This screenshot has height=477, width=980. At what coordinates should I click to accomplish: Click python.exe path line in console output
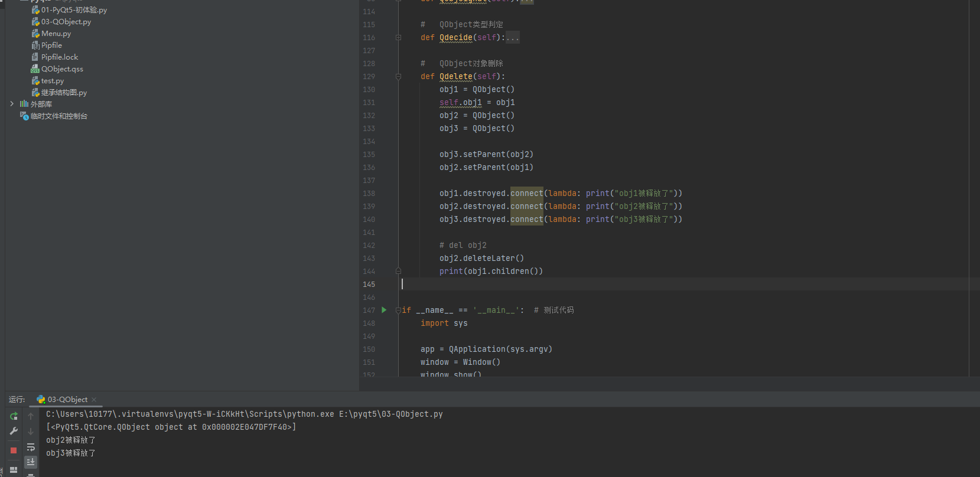click(245, 414)
